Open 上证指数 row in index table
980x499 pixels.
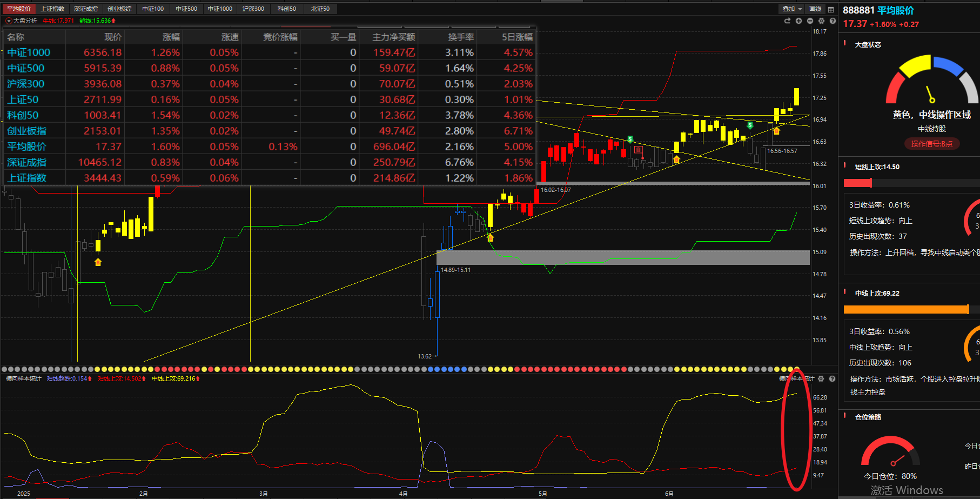(x=270, y=178)
